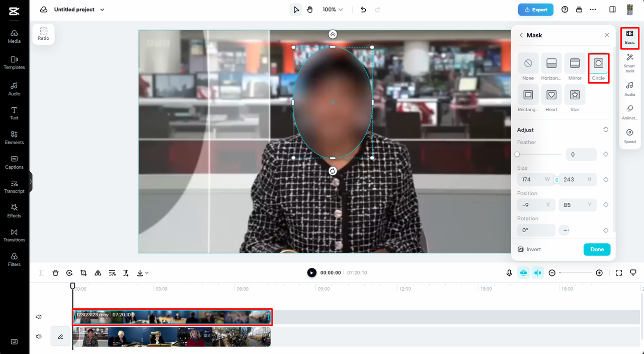Open the Filters panel
Image resolution: width=644 pixels, height=354 pixels.
click(14, 259)
